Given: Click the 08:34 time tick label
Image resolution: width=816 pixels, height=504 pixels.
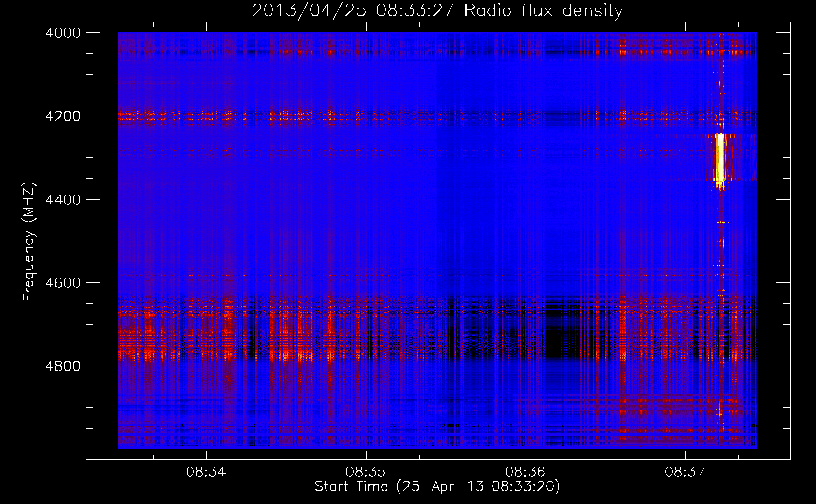Looking at the screenshot, I should 206,472.
